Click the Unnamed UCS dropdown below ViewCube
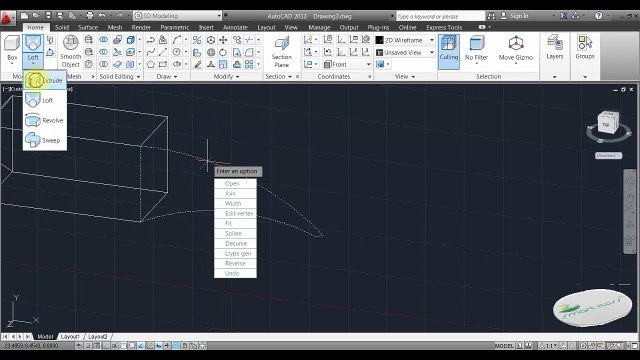This screenshot has height=360, width=640. coord(608,156)
